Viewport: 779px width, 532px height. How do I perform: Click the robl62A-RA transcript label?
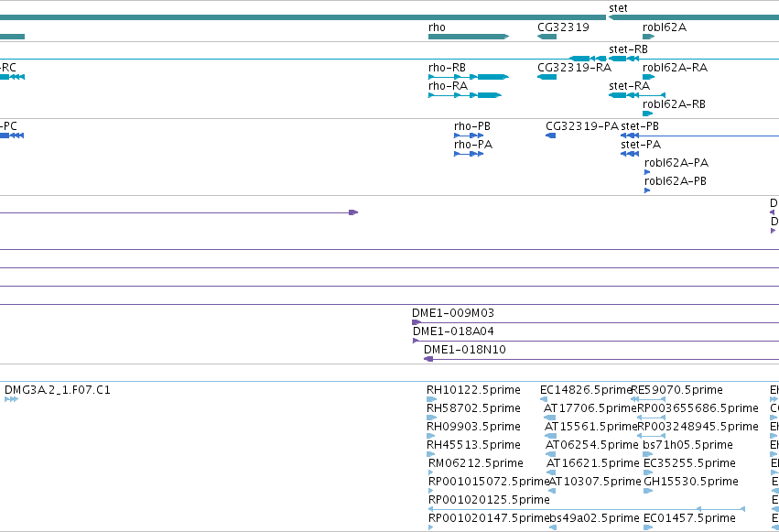coord(676,68)
